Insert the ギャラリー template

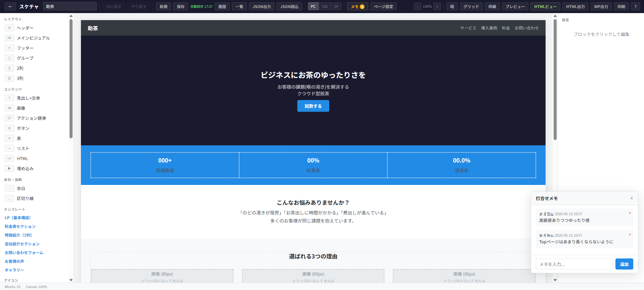(x=14, y=270)
